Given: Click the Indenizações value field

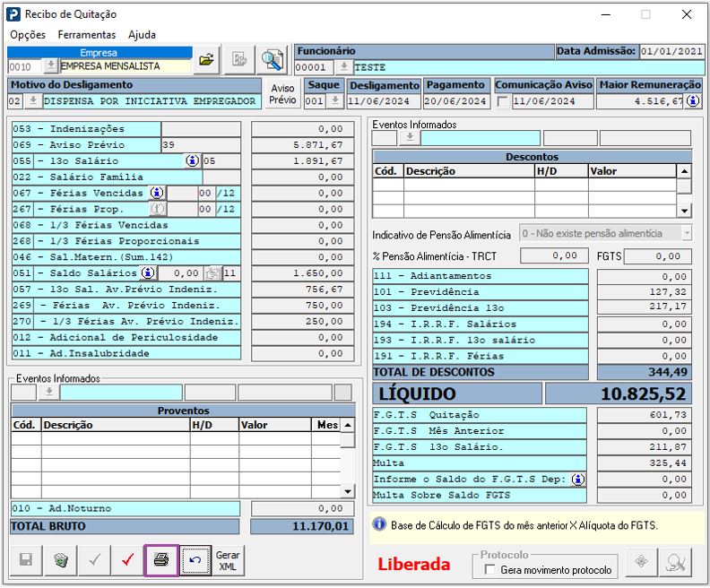Looking at the screenshot, I should (x=302, y=129).
